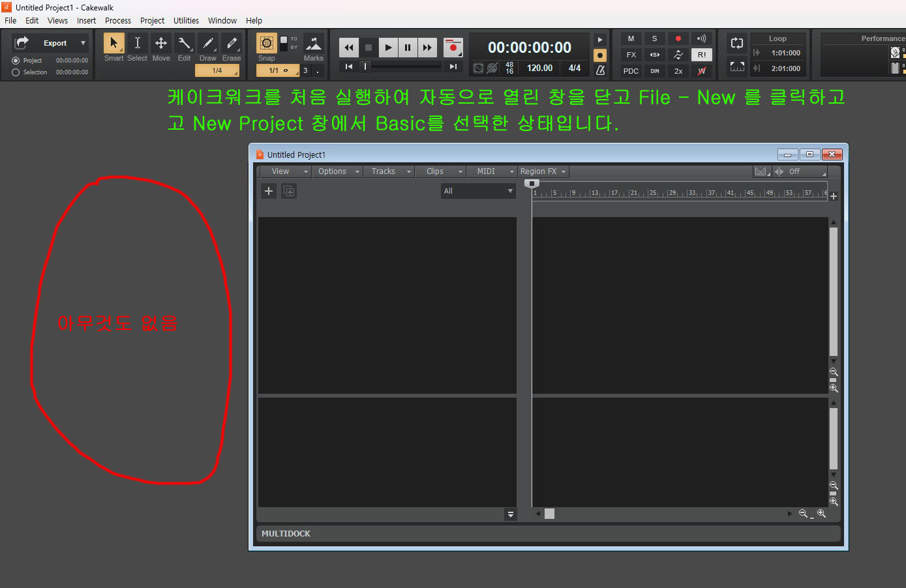The image size is (906, 588).
Task: Flip the Snap To/By switch
Action: pos(284,44)
